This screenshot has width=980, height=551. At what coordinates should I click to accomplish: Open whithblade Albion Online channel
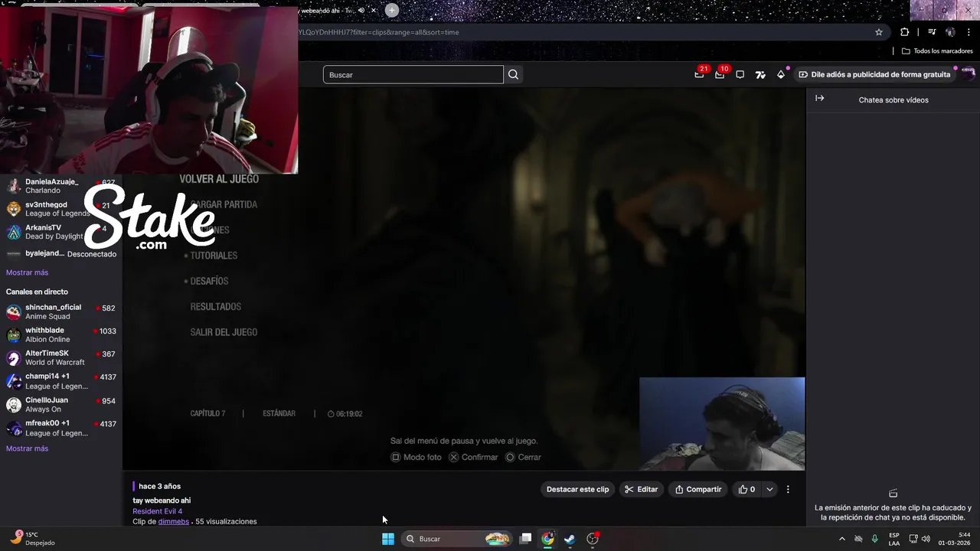point(61,334)
